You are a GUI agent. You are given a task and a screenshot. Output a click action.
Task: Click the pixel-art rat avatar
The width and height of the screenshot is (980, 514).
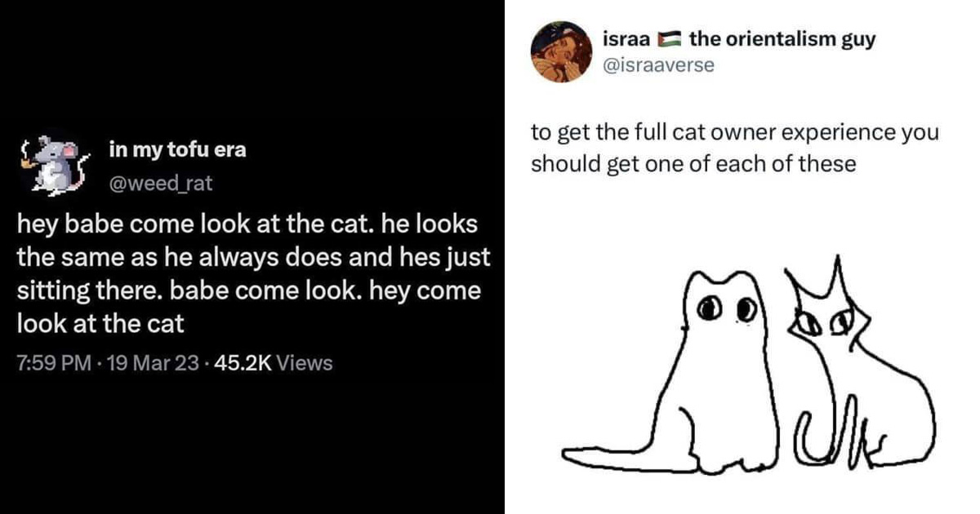pos(52,164)
